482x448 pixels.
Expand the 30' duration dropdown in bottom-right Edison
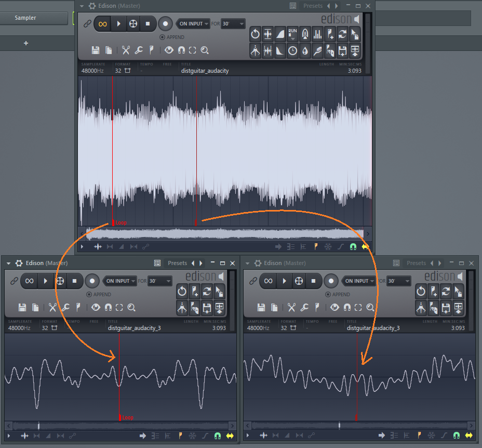point(399,281)
